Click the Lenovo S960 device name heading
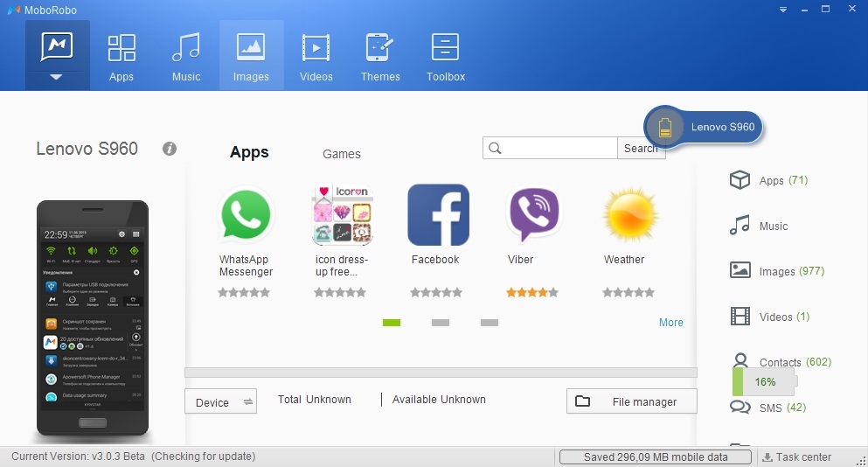868x467 pixels. pyautogui.click(x=87, y=149)
